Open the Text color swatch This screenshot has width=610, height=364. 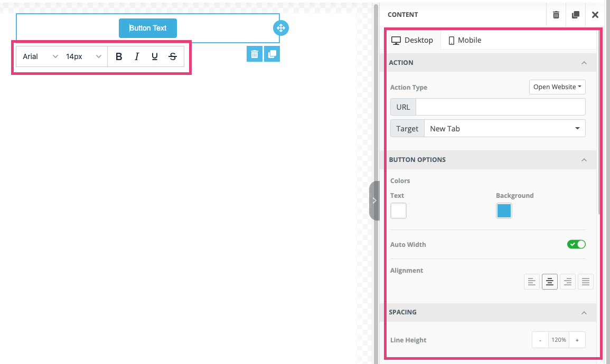398,210
